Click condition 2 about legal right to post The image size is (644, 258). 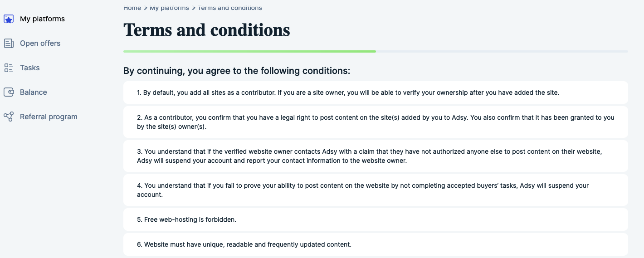pos(376,122)
